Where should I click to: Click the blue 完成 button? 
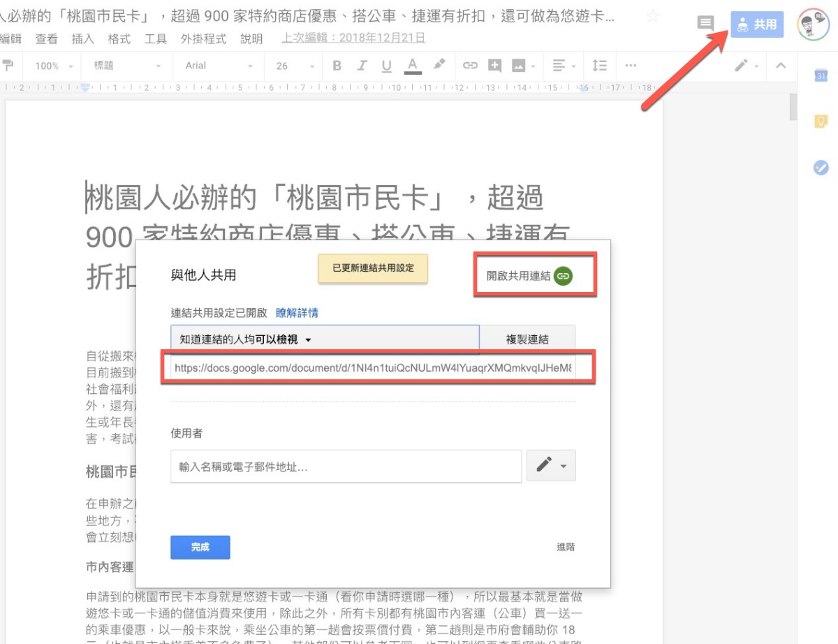pos(200,547)
